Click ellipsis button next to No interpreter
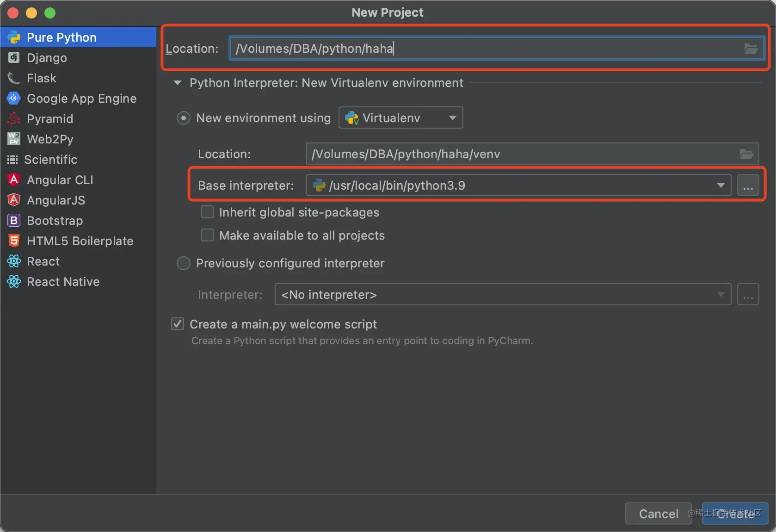 748,295
